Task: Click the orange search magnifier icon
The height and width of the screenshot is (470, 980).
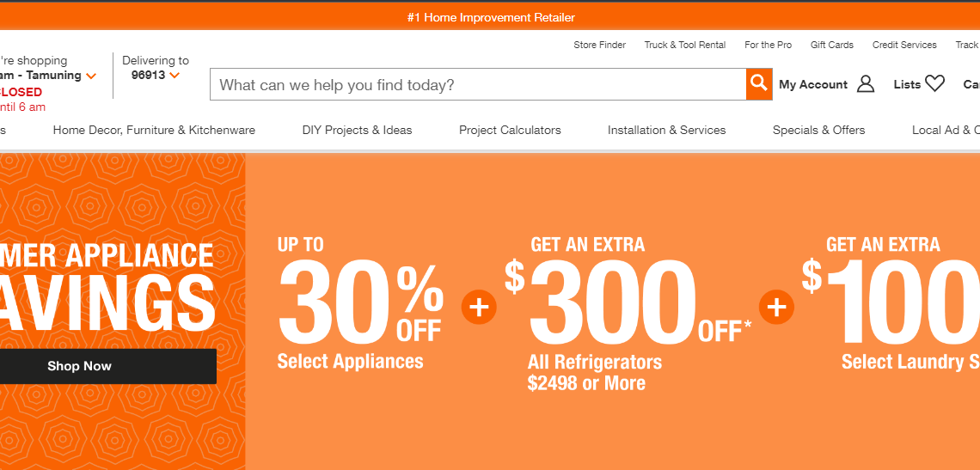Action: 758,83
